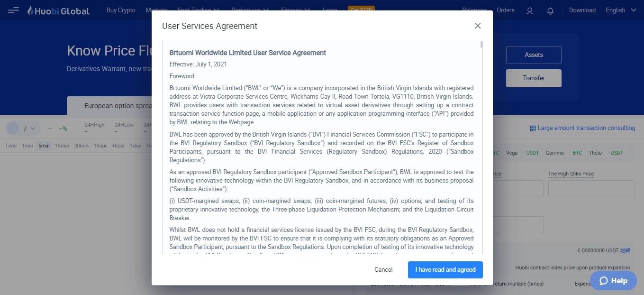Switch to the 15min chart interval

(x=62, y=146)
